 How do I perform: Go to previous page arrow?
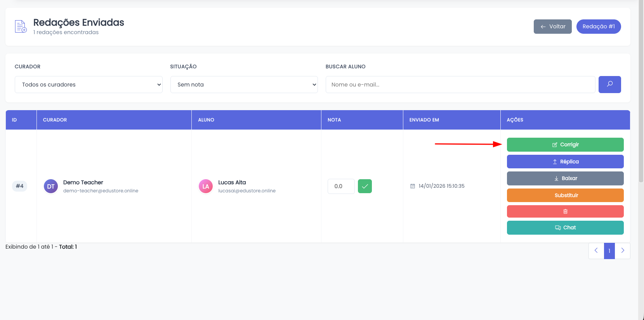(x=596, y=251)
